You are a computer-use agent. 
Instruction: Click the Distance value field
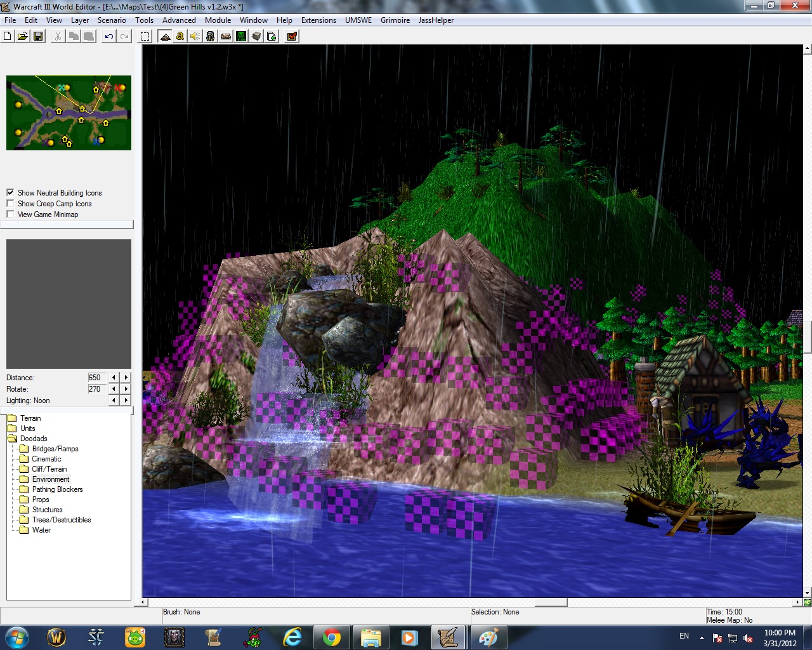(97, 377)
